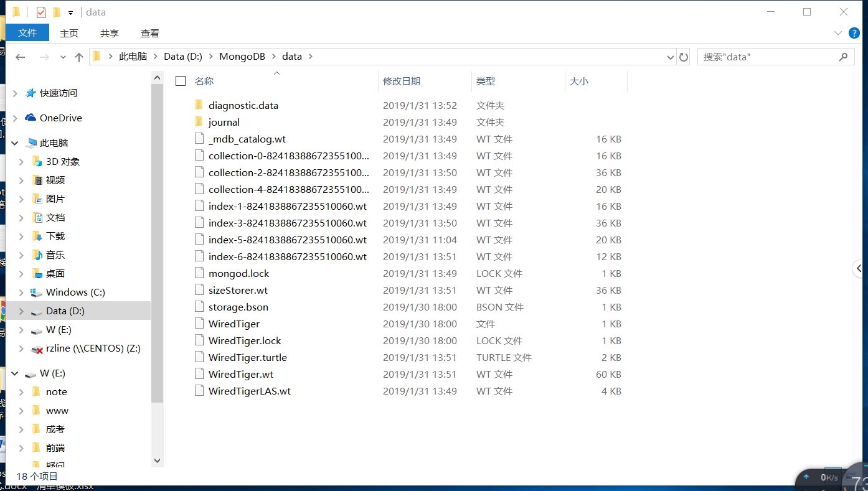Open the recent locations dropdown arrow
Viewport: 868px width, 491px height.
pos(63,57)
